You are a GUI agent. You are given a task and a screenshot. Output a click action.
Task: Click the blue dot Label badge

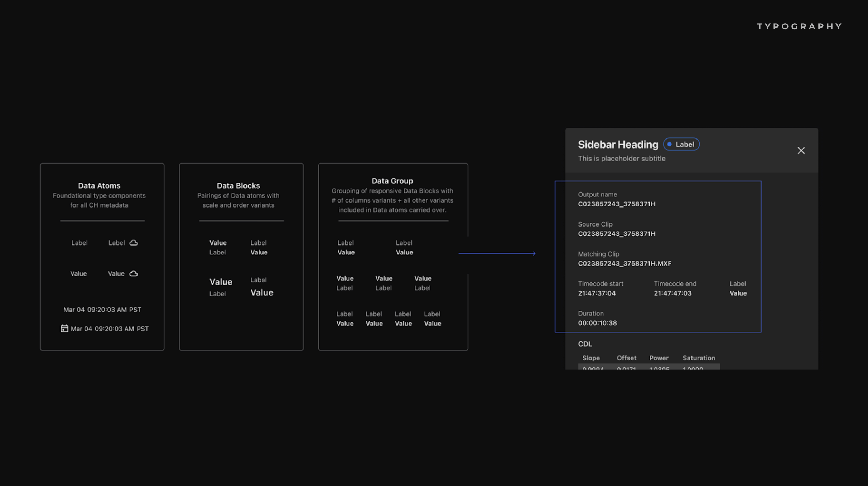pos(681,144)
